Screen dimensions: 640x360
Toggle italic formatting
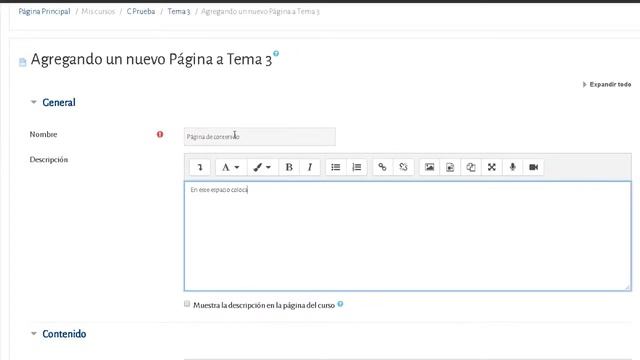click(x=310, y=167)
